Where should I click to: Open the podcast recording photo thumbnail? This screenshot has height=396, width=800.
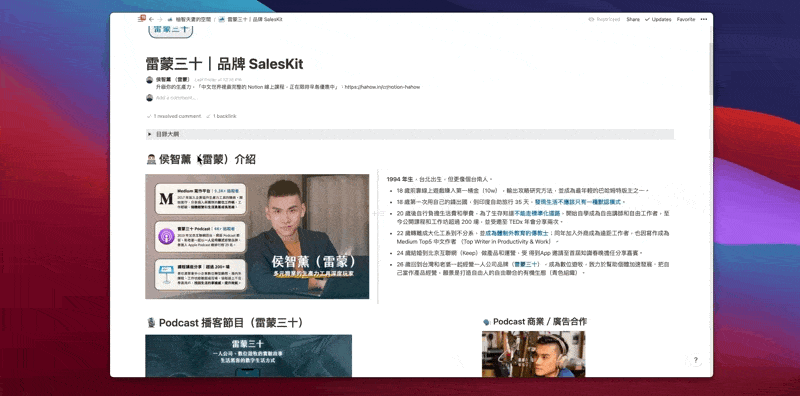534,354
